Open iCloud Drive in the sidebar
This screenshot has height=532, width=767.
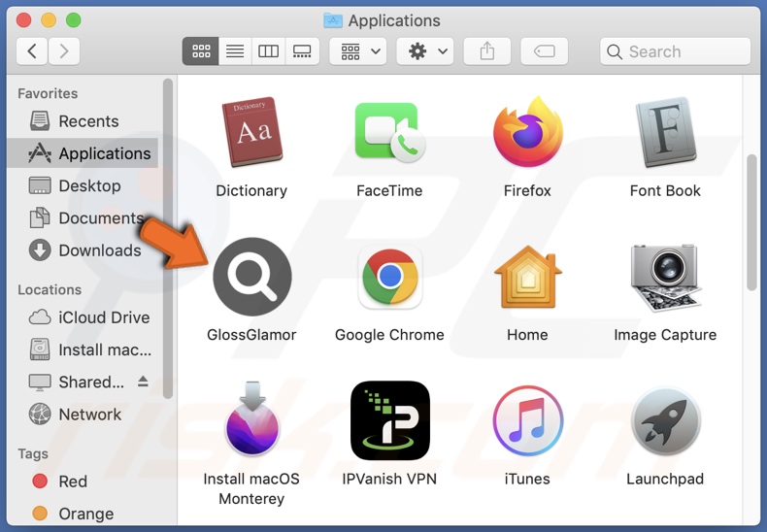click(x=83, y=317)
